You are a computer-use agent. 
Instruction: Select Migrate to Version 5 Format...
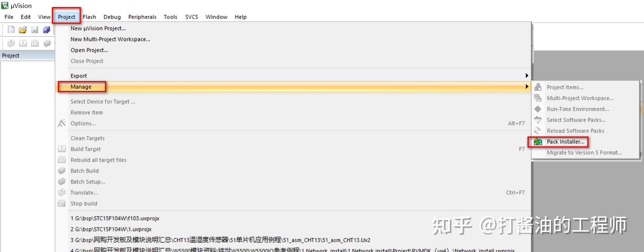(x=585, y=153)
